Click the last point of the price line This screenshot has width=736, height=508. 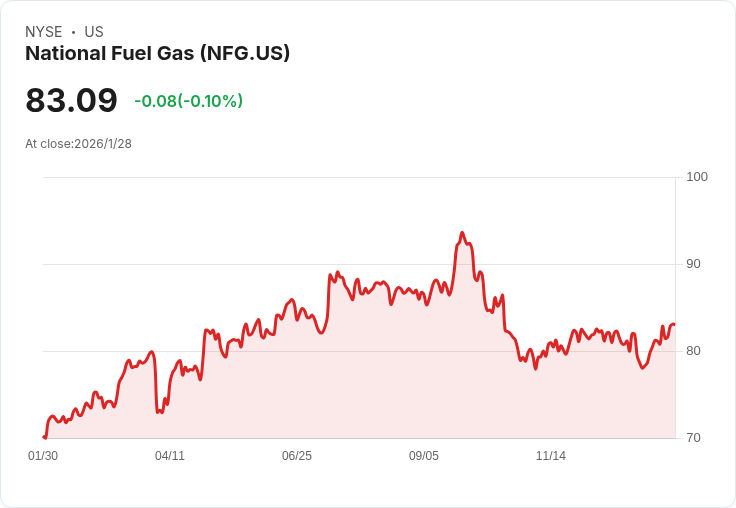674,324
